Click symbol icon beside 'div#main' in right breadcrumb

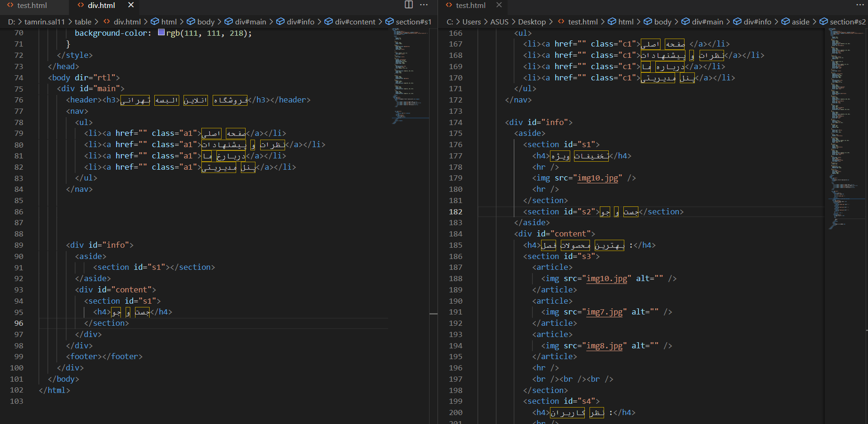click(685, 22)
